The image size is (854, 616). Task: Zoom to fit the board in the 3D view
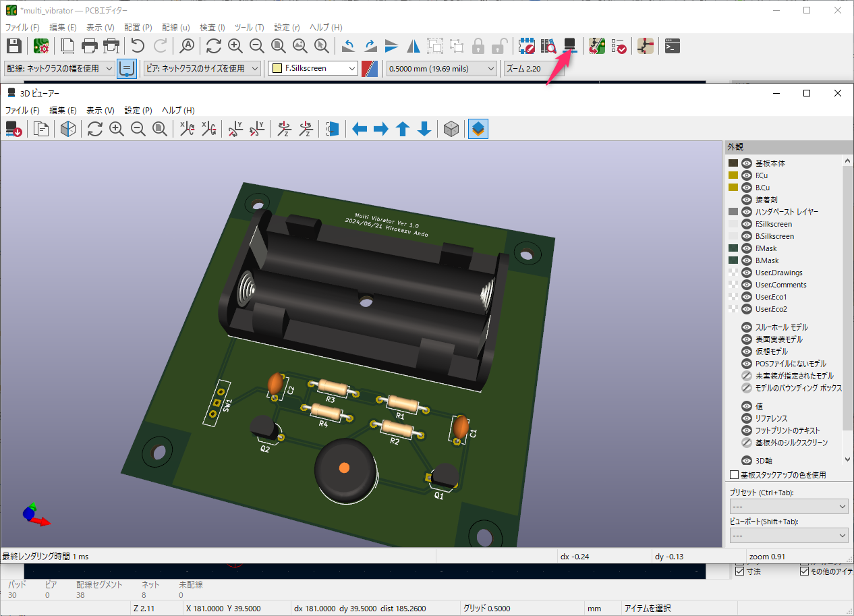[159, 129]
